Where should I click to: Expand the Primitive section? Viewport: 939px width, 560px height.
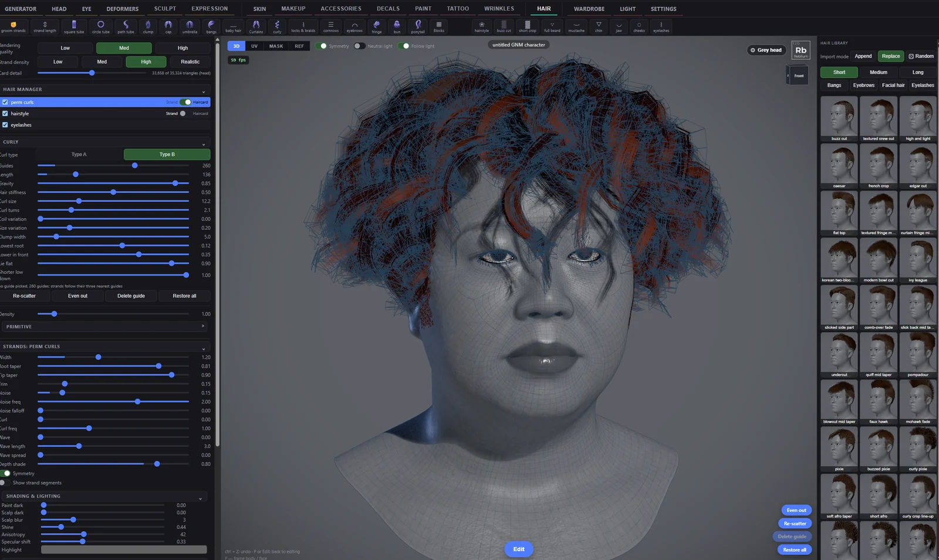[x=203, y=327]
